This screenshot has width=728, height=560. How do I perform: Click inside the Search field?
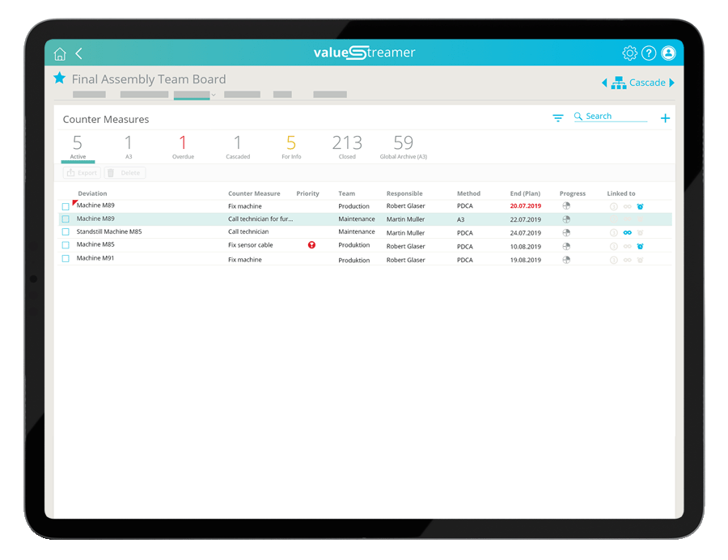point(611,116)
